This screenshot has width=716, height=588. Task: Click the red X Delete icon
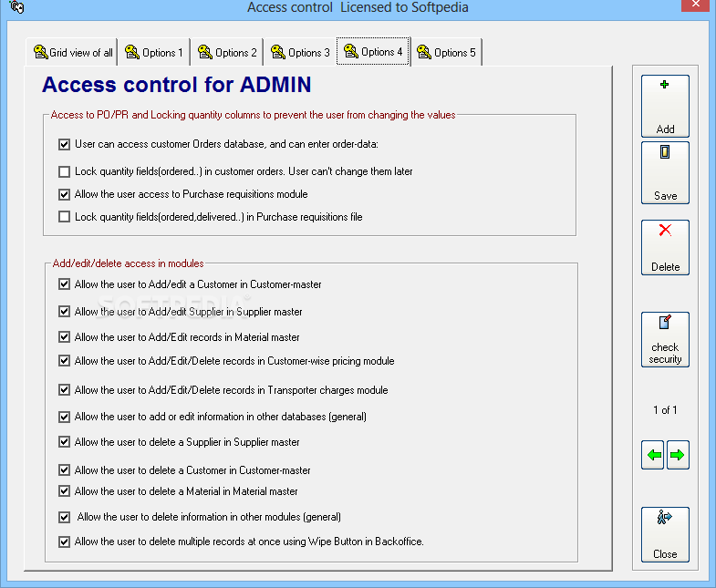pyautogui.click(x=665, y=230)
